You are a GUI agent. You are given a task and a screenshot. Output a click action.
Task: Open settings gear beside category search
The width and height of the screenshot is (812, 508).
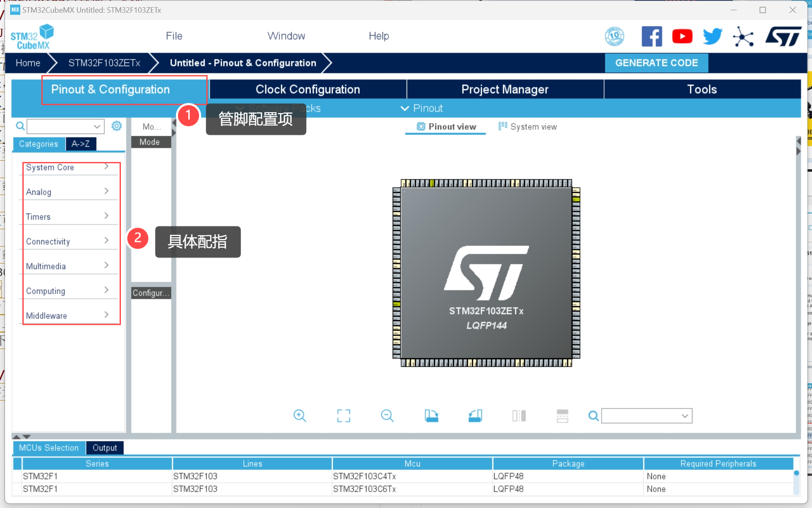coord(117,126)
